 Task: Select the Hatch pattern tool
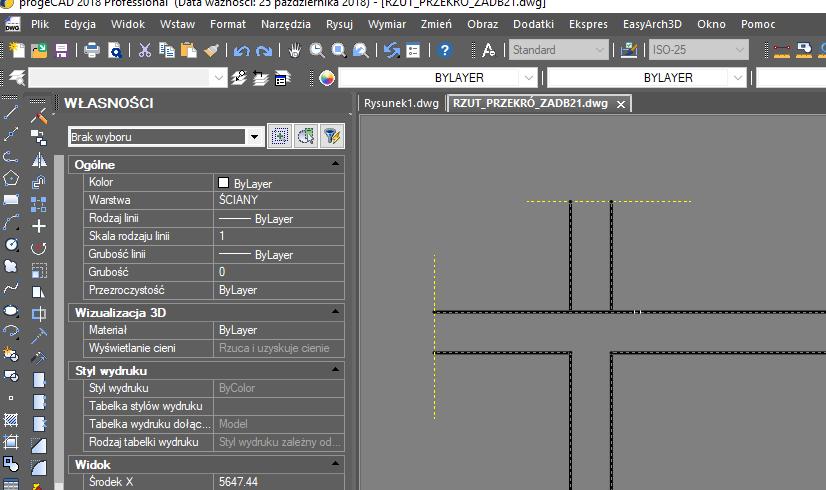pos(11,420)
